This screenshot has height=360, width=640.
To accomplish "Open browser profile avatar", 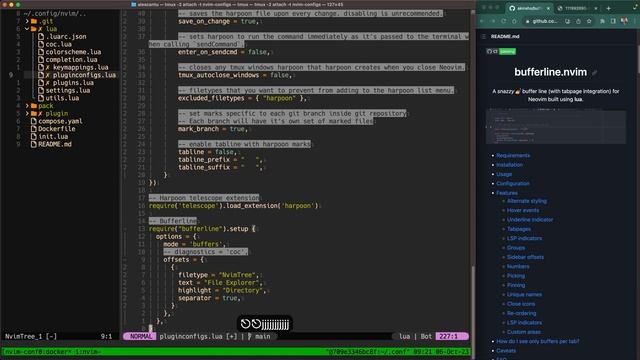I will coord(624,21).
